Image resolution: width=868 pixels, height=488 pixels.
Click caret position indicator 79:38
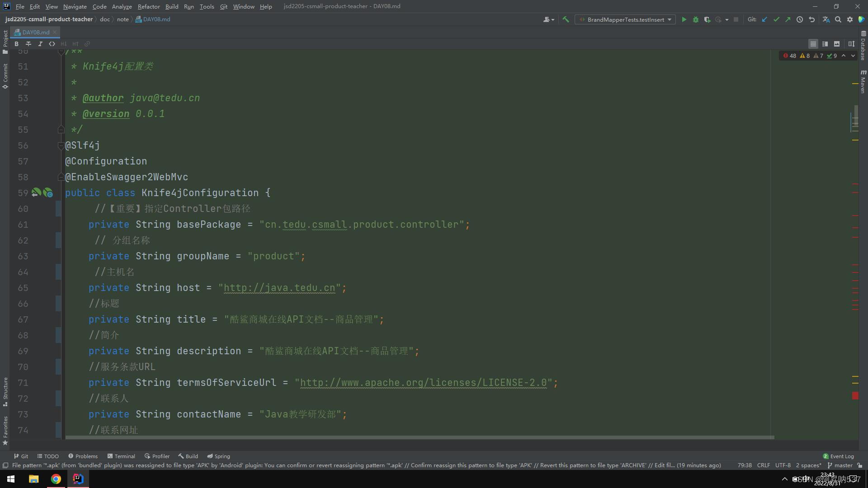pos(745,465)
